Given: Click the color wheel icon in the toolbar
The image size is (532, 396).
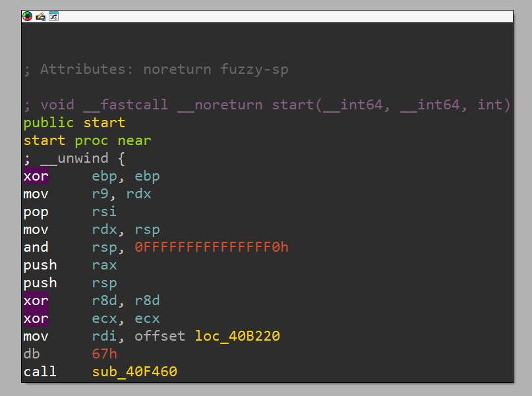Looking at the screenshot, I should pyautogui.click(x=27, y=16).
